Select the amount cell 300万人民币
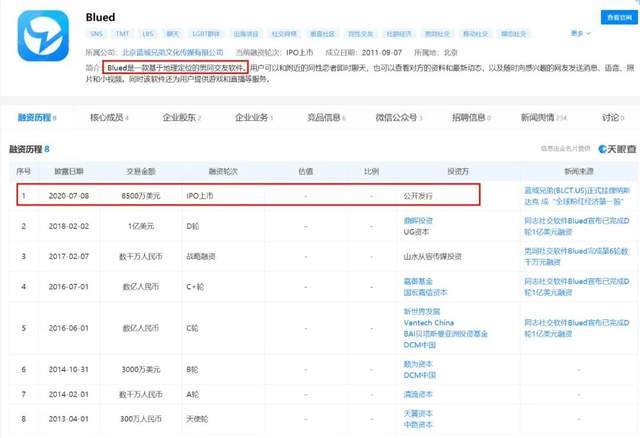 141,419
